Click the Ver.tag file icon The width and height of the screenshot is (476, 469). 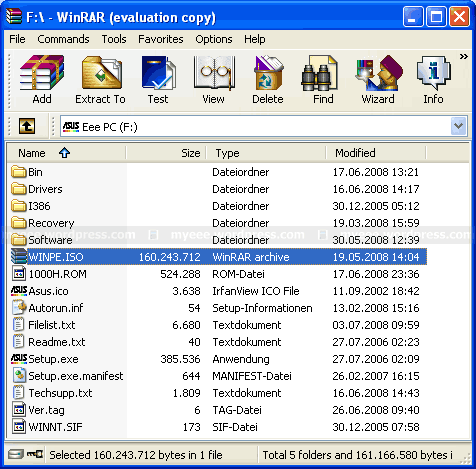click(19, 410)
